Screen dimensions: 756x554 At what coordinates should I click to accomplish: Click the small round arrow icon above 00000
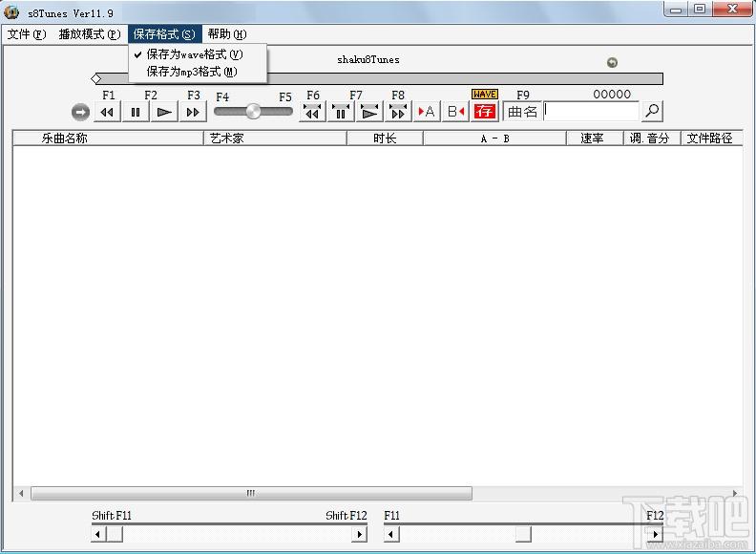tap(612, 62)
